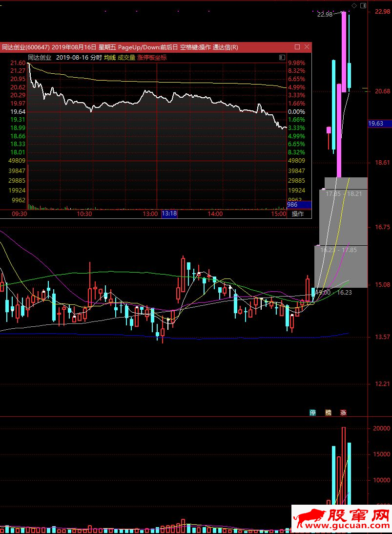Click the orange 榜 icon below the chart
This screenshot has width=392, height=534.
328,412
